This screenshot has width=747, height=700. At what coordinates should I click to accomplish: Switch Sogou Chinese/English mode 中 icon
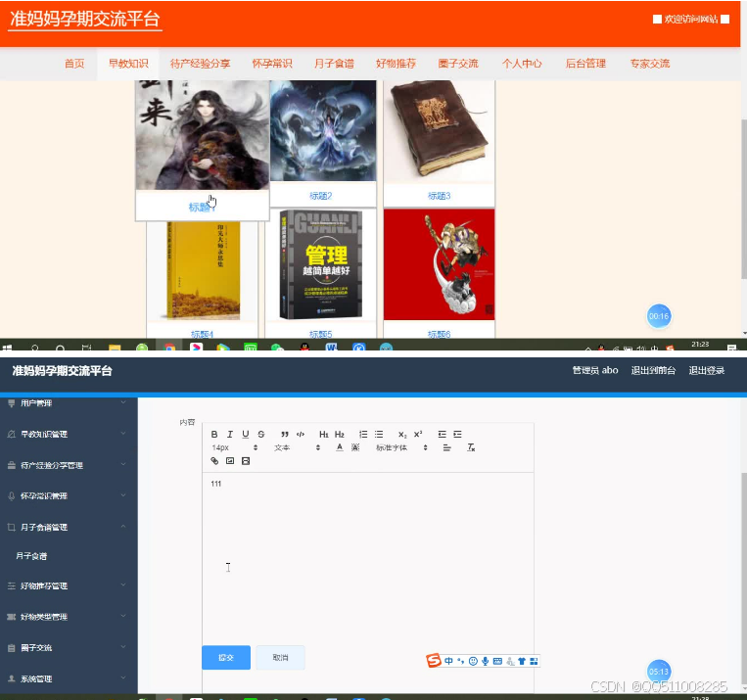[448, 661]
